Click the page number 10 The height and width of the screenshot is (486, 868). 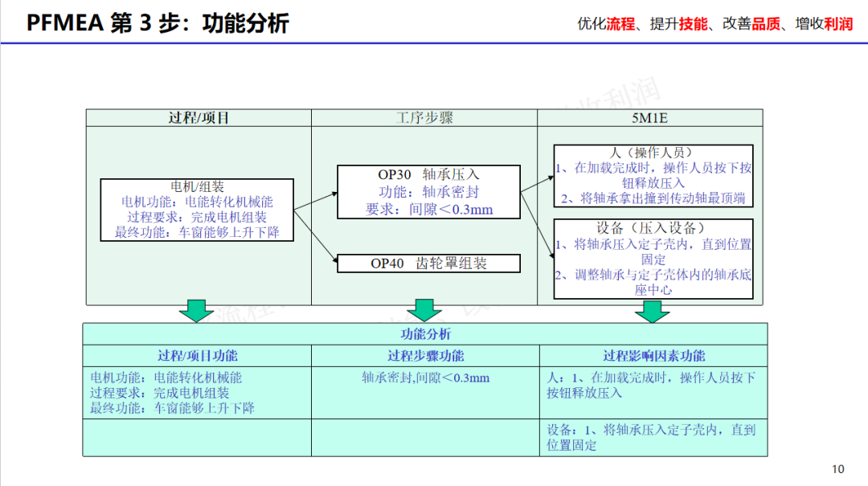coord(837,469)
